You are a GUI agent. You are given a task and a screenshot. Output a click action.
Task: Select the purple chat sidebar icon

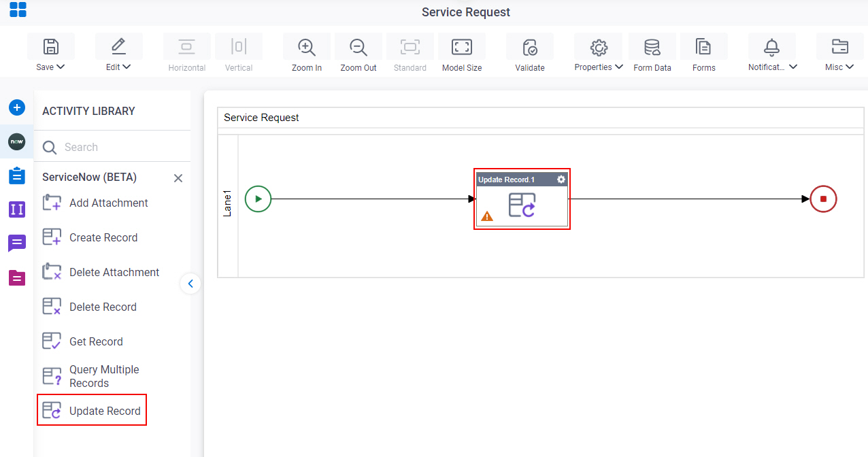coord(17,243)
